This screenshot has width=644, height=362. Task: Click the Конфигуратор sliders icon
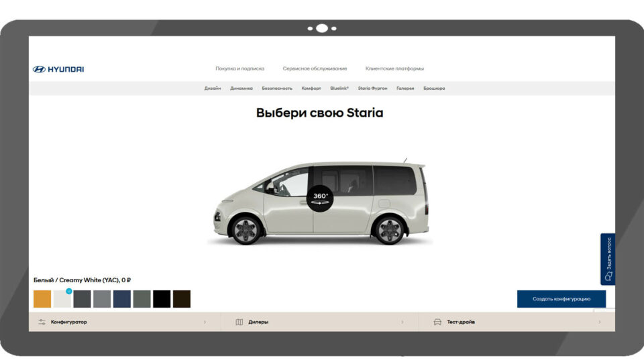coord(42,322)
